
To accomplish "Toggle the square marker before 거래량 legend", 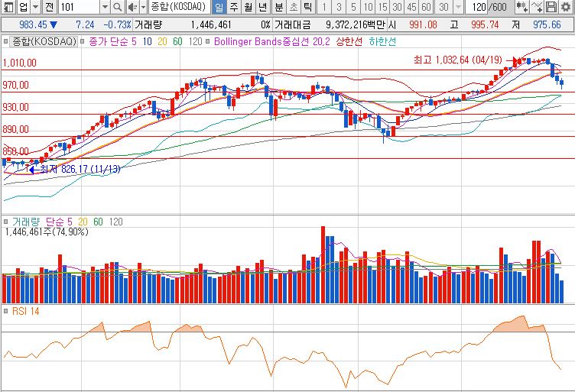I will [x=5, y=222].
